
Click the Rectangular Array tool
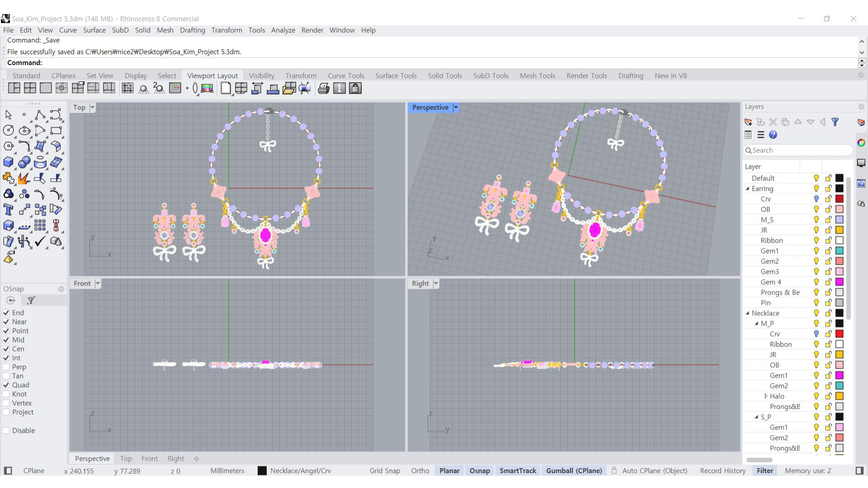(40, 225)
